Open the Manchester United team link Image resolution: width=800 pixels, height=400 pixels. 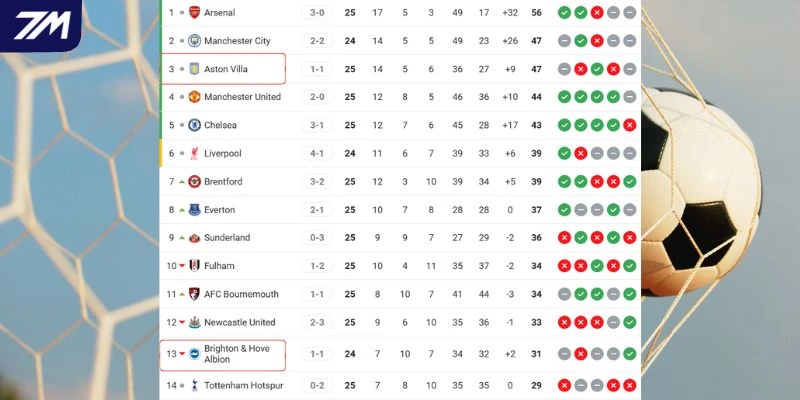pyautogui.click(x=242, y=97)
